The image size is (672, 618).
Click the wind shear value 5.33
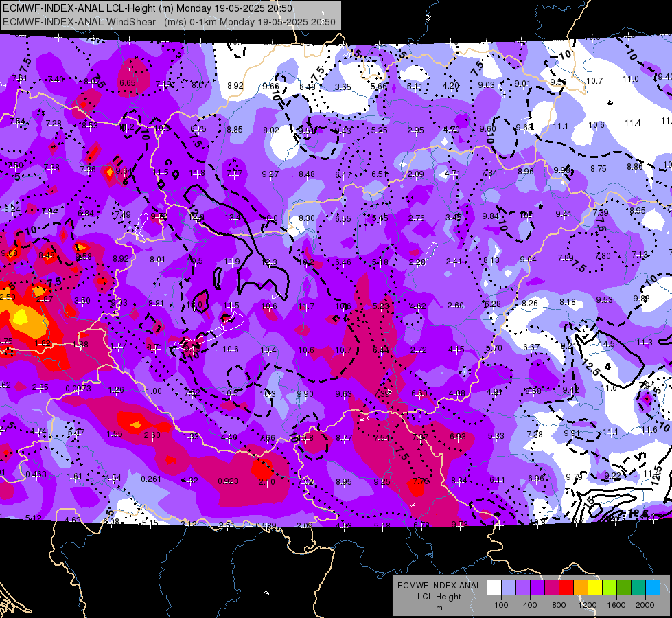point(496,436)
